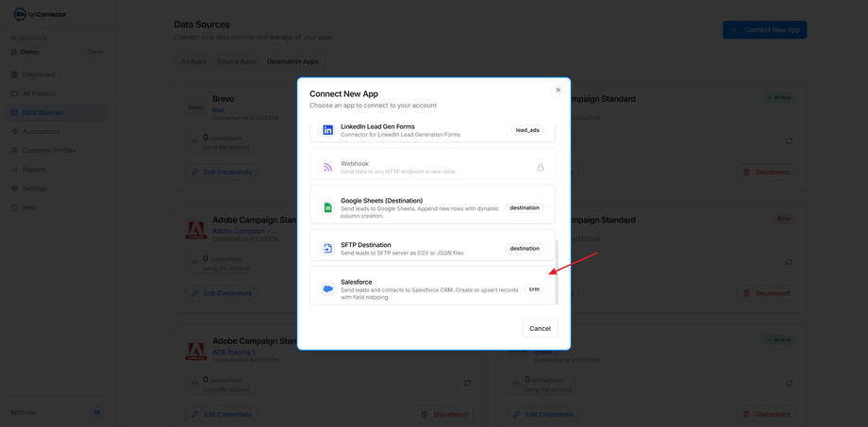Click the LinkedIn logo icon
The image size is (868, 427).
pos(327,130)
